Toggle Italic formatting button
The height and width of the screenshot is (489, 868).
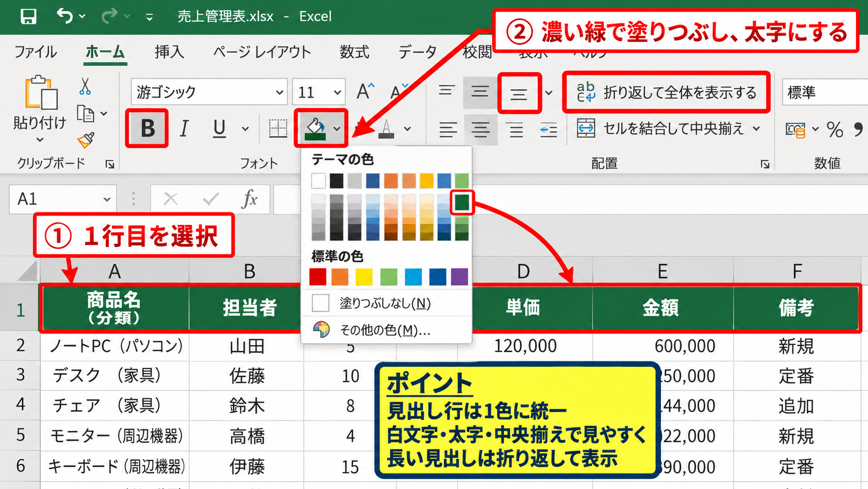pyautogui.click(x=183, y=128)
